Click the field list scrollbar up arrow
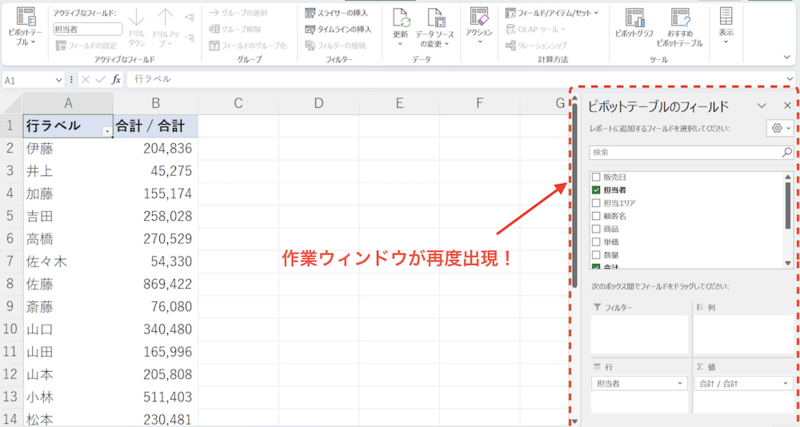This screenshot has height=427, width=800. coord(788,177)
